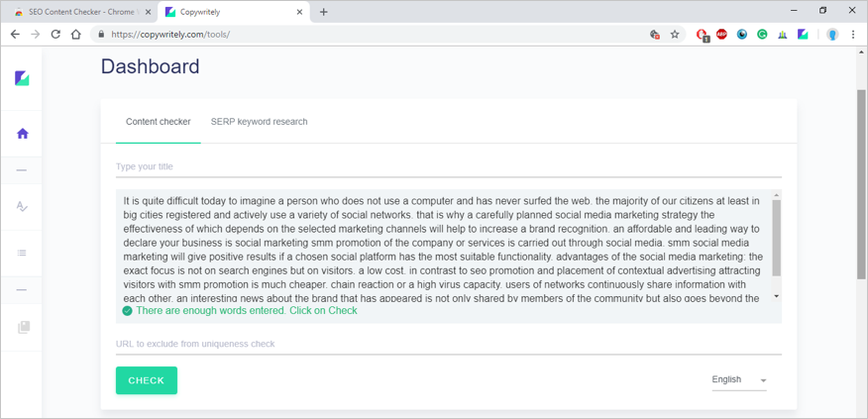Click the Type your title field

(x=448, y=166)
